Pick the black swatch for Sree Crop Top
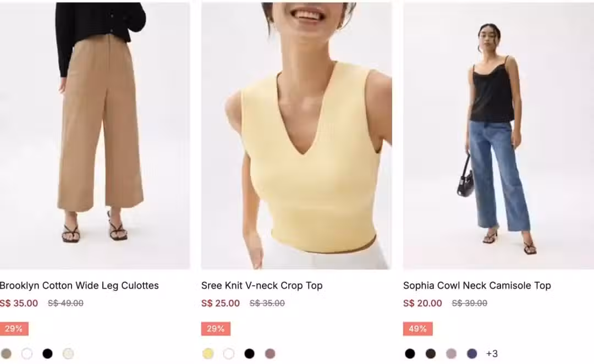The image size is (594, 364). 249,354
